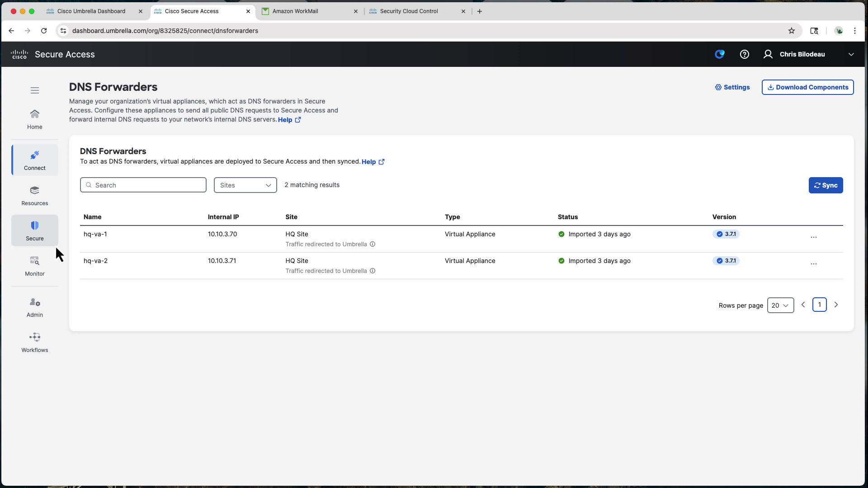
Task: Open the Monitor sidebar section
Action: [x=35, y=266]
